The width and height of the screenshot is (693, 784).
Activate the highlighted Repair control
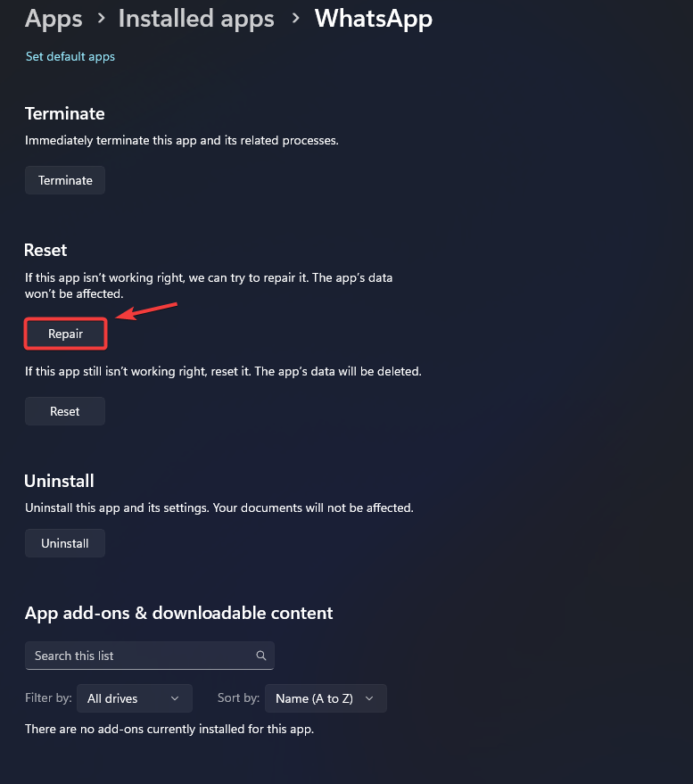coord(65,333)
